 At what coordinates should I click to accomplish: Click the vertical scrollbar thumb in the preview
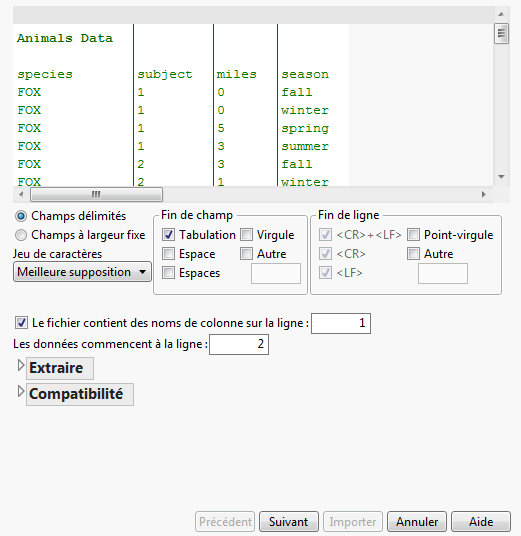point(501,34)
